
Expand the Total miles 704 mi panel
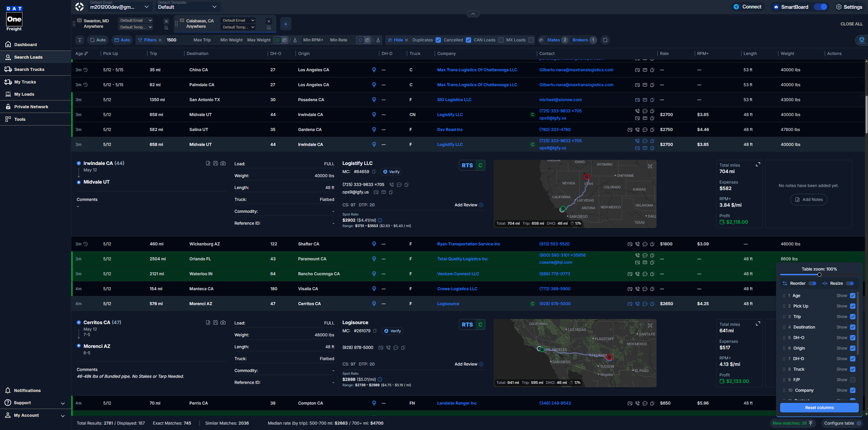pos(758,165)
